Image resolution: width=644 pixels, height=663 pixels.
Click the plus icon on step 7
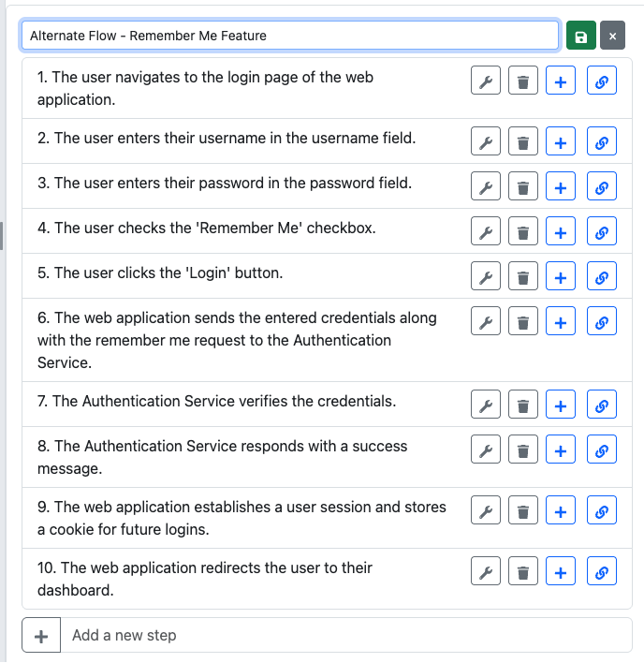[560, 406]
